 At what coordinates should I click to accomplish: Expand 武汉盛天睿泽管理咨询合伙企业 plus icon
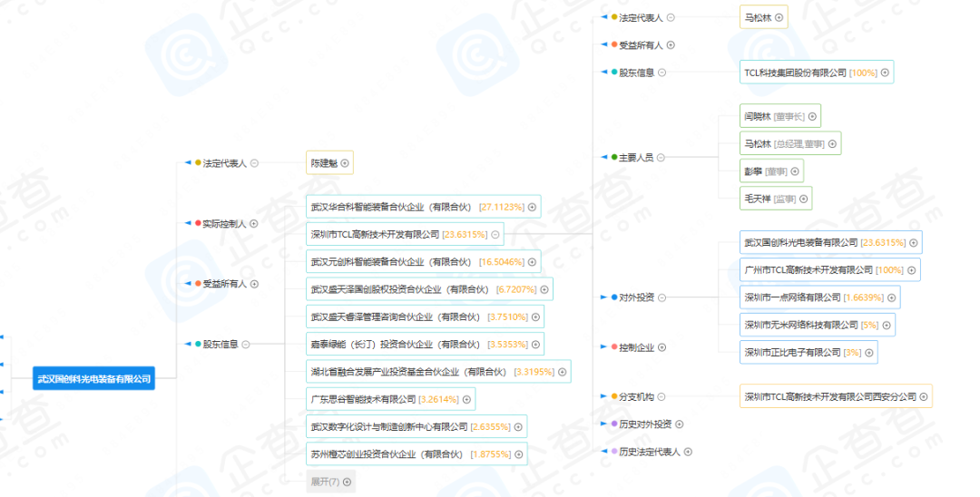pos(535,317)
